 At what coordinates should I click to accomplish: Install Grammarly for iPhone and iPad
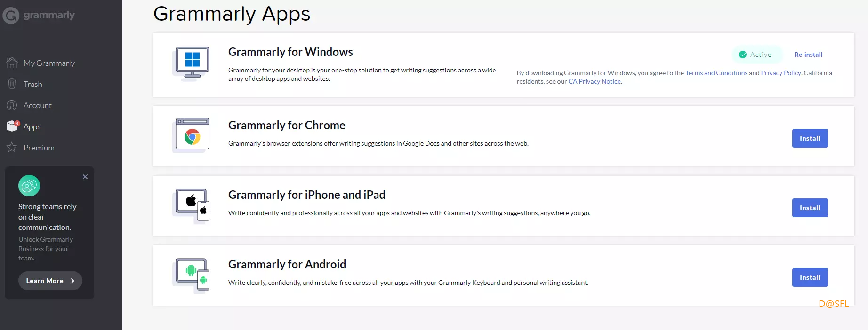[810, 208]
